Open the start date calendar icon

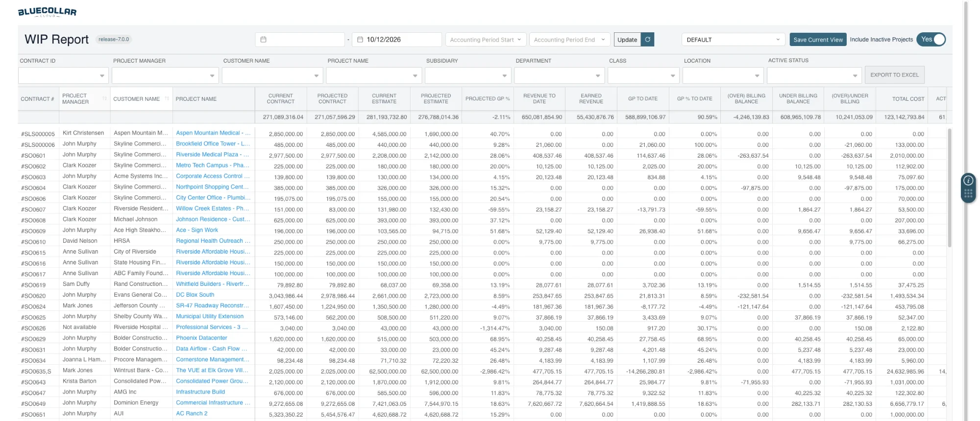(x=263, y=40)
